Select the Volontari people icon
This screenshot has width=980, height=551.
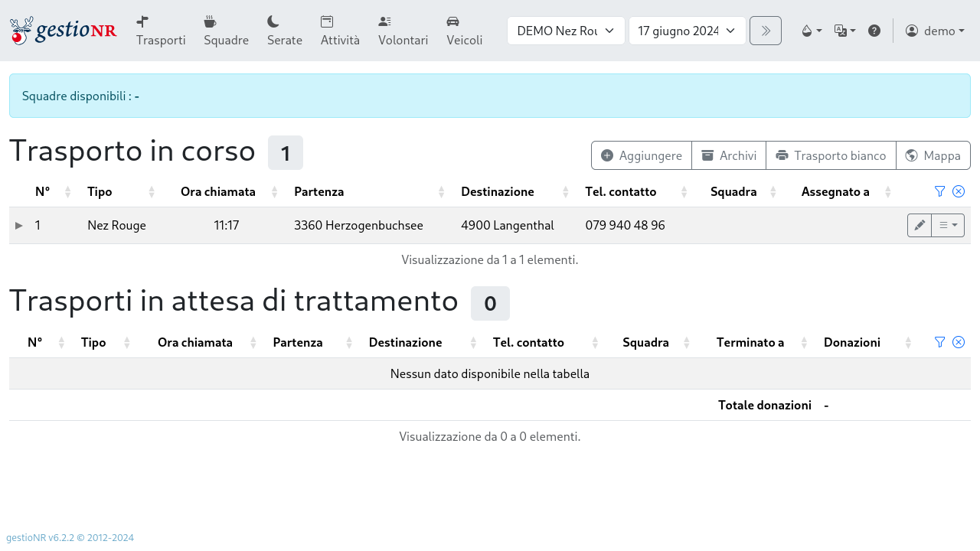tap(384, 21)
